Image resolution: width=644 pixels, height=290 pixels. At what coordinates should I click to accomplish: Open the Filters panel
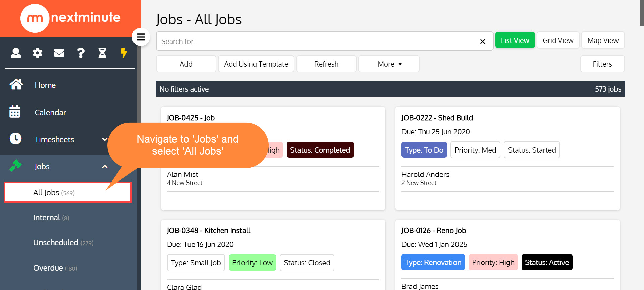[x=602, y=64]
